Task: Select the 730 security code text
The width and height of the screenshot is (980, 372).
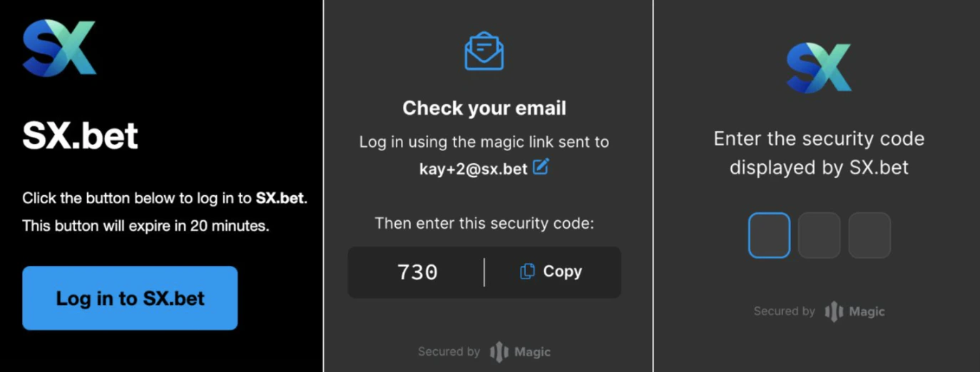Action: (418, 272)
